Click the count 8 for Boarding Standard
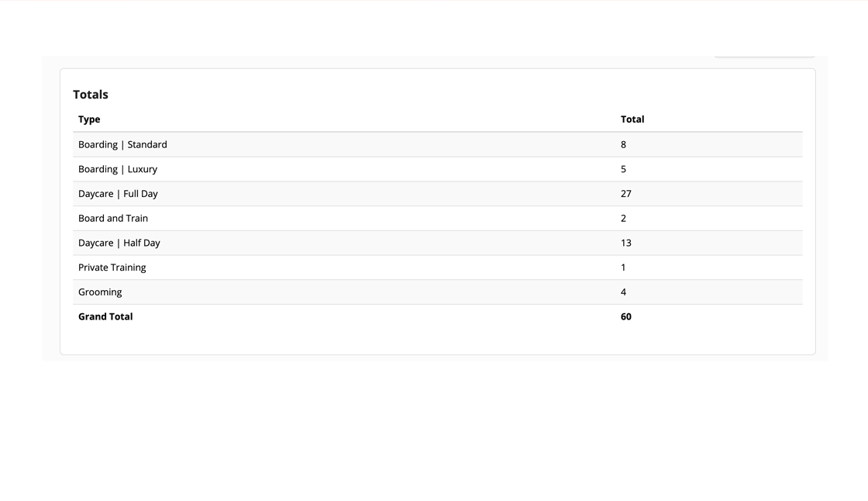 [623, 144]
